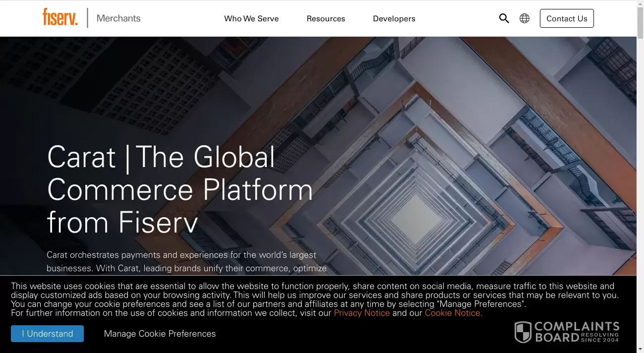This screenshot has height=353, width=644.
Task: Click the vertical scrollbar thumb
Action: (640, 22)
